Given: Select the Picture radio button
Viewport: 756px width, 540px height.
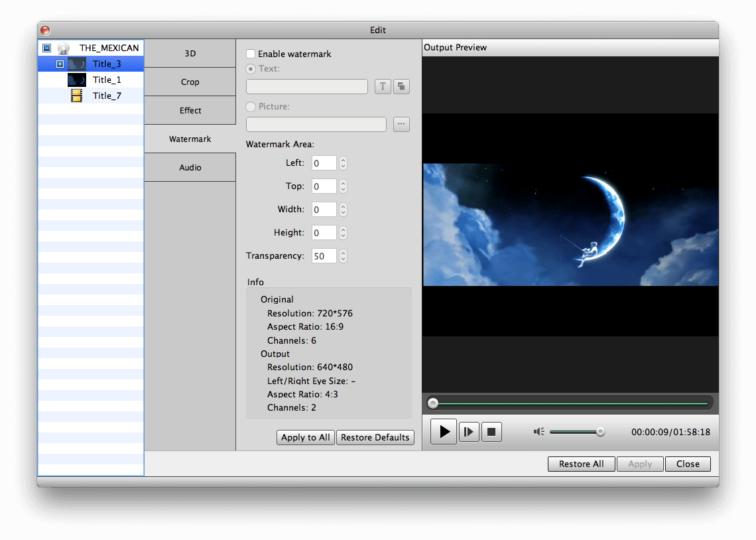Looking at the screenshot, I should pos(251,107).
